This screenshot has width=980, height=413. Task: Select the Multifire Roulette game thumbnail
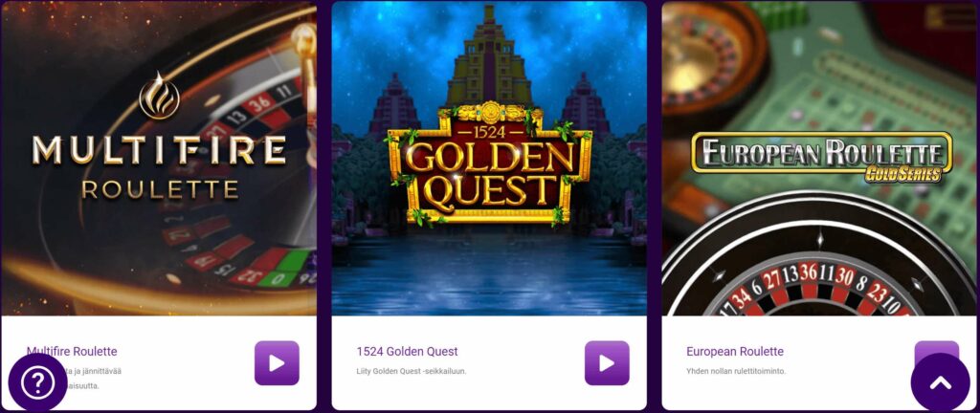pyautogui.click(x=159, y=159)
